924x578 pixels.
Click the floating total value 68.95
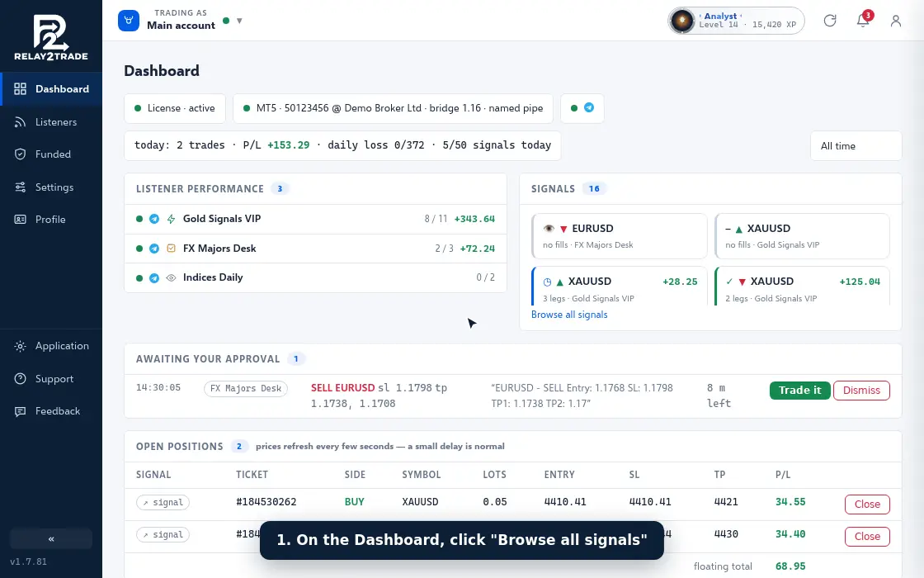pos(790,566)
